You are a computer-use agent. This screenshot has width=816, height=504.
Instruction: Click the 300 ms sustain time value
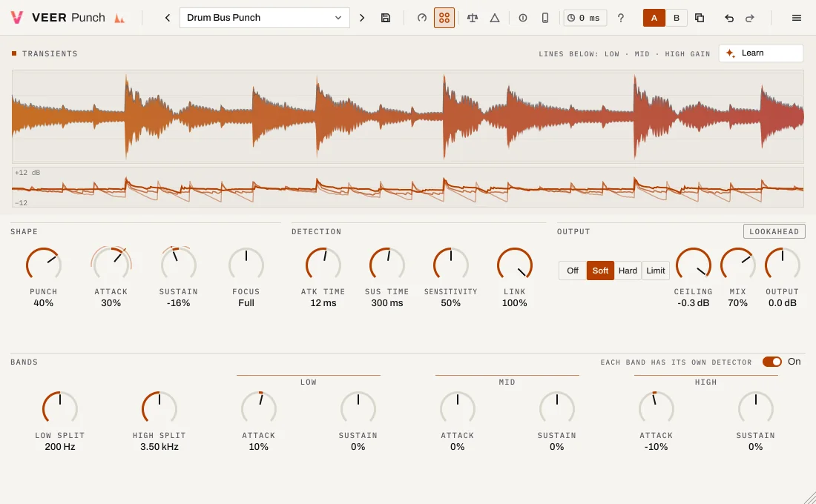tap(387, 303)
